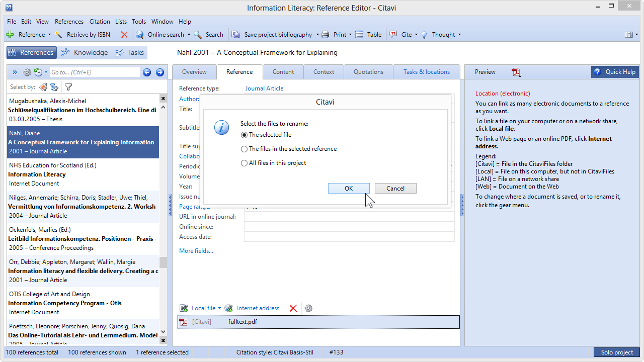Image resolution: width=644 pixels, height=362 pixels.
Task: Click the Print printer icon
Action: point(326,35)
